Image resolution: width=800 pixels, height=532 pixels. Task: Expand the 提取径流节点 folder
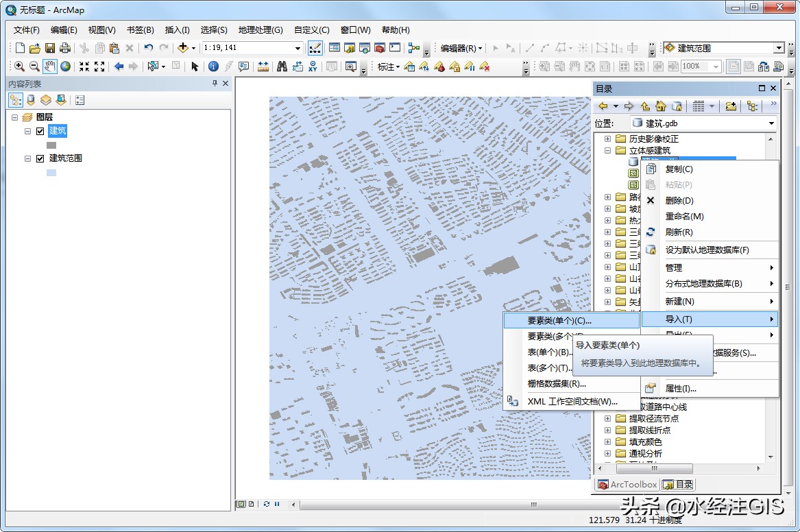pos(607,418)
